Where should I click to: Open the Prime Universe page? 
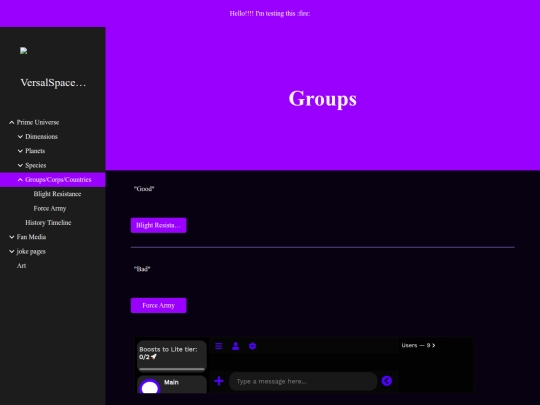(38, 122)
